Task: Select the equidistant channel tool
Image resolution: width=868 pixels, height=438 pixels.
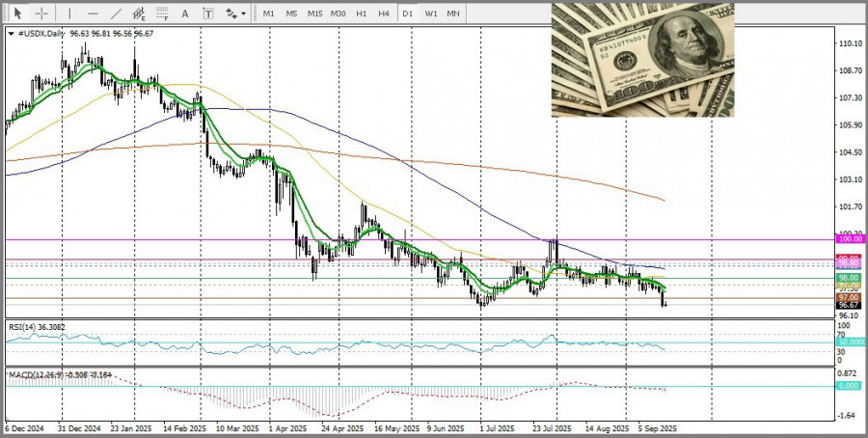Action: (140, 14)
